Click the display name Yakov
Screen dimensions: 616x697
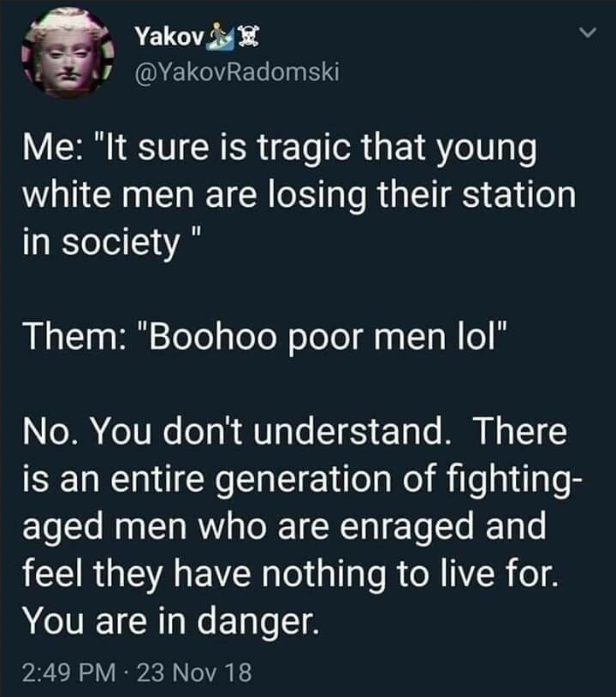click(x=169, y=37)
